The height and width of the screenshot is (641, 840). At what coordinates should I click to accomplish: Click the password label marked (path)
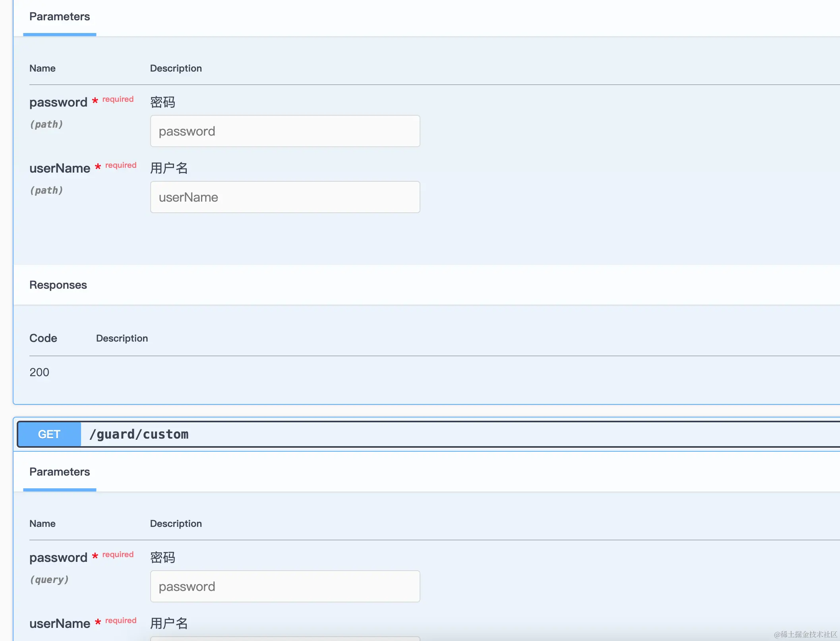[58, 103]
